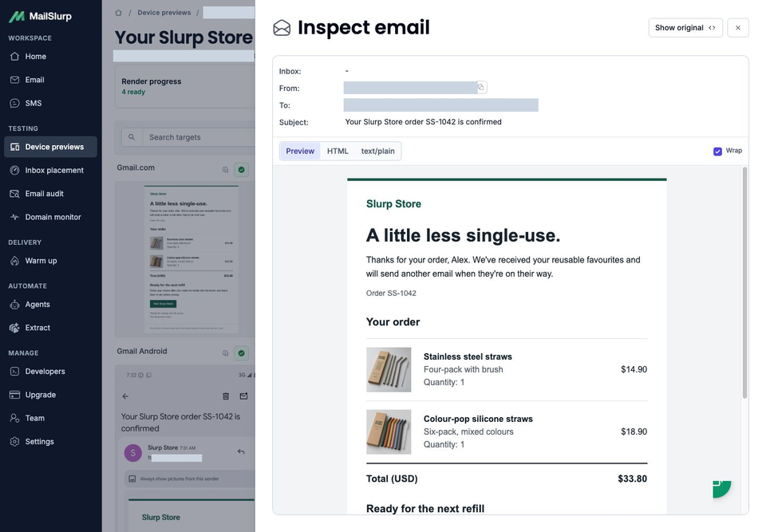Screen dimensions: 766x532
Task: Follow the Device previews breadcrumb link
Action: click(x=164, y=13)
